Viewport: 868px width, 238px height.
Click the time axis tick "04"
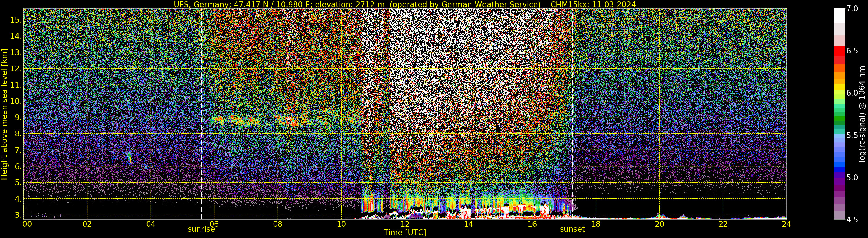[x=151, y=224]
